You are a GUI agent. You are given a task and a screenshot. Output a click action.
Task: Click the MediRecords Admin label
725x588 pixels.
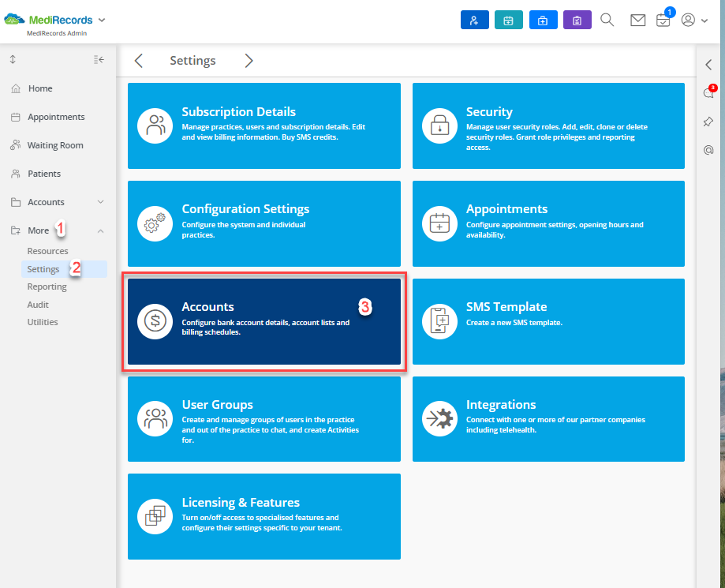57,33
